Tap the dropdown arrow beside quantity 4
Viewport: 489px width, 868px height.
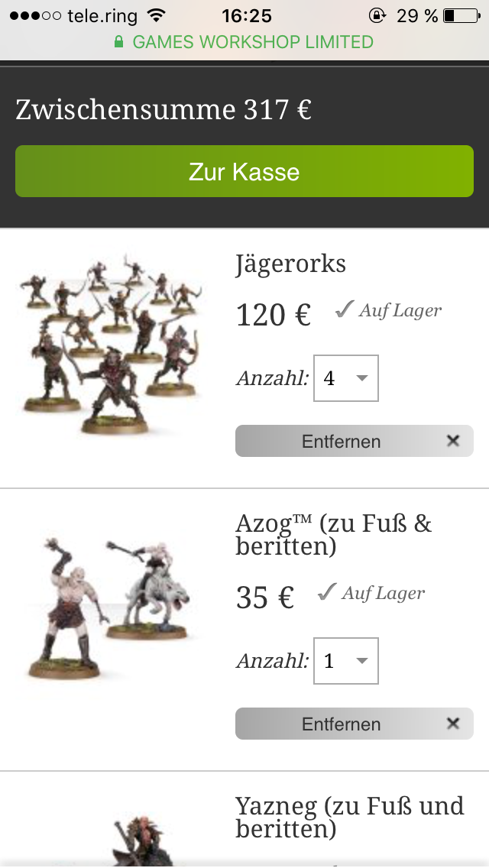[x=362, y=378]
